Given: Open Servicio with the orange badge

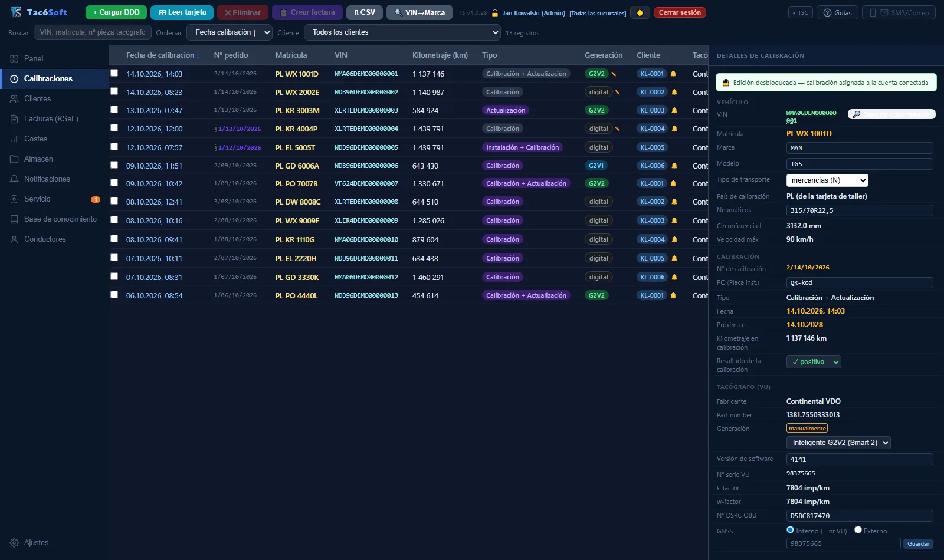Looking at the screenshot, I should click(54, 199).
